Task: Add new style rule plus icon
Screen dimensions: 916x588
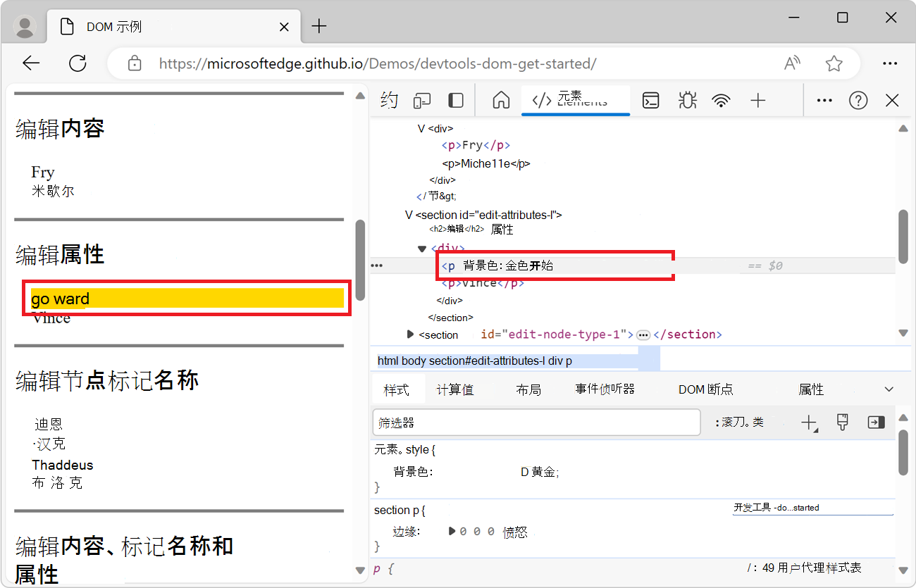Action: tap(809, 423)
